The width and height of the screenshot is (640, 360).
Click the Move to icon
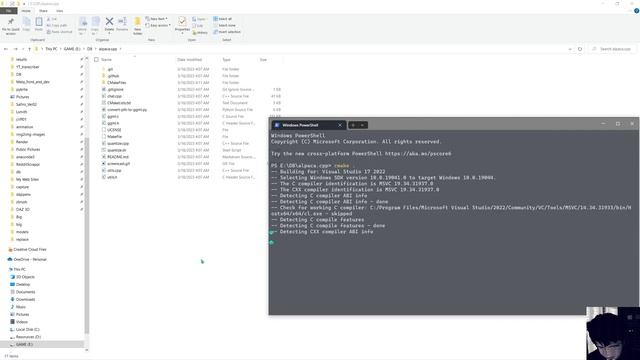coord(82,22)
